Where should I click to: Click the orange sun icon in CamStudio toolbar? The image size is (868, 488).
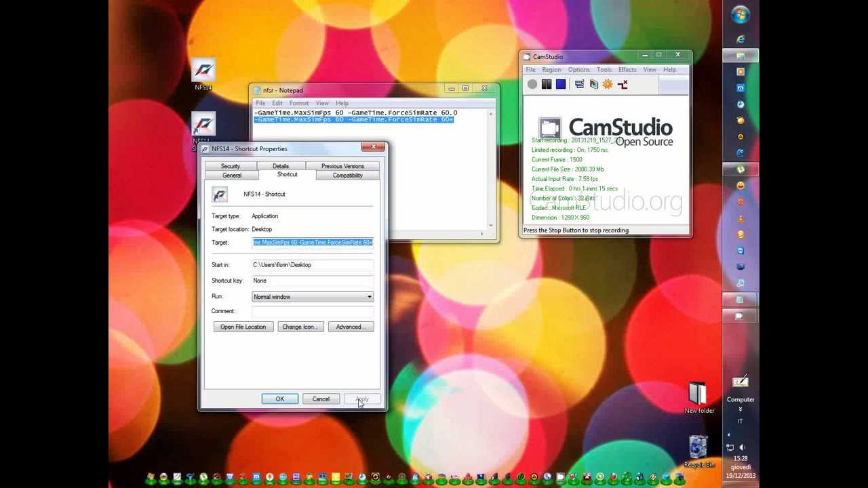click(x=608, y=84)
